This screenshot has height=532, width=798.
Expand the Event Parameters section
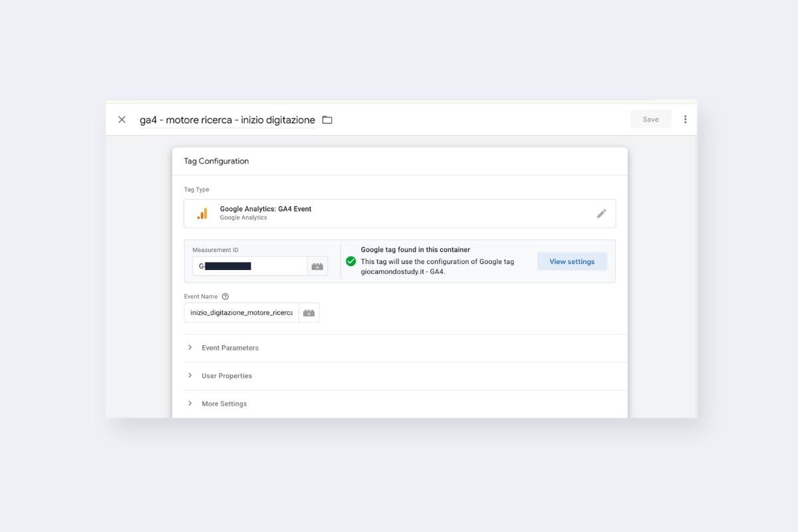(x=406, y=348)
